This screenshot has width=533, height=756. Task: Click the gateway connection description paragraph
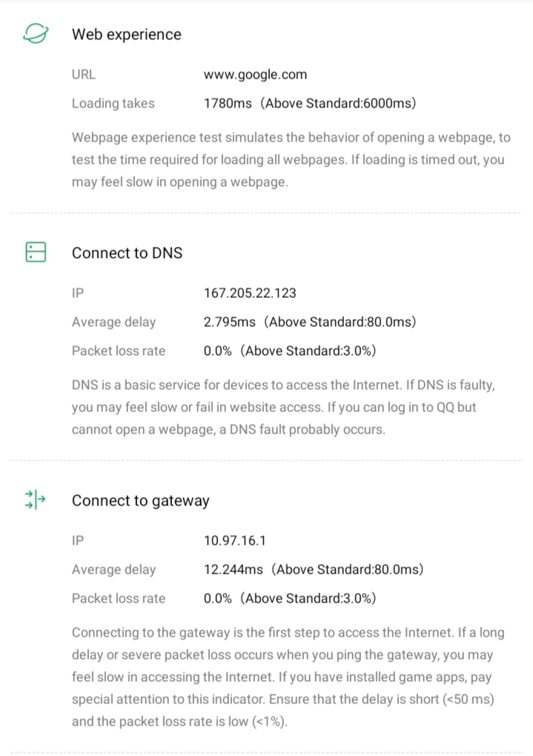coord(288,677)
